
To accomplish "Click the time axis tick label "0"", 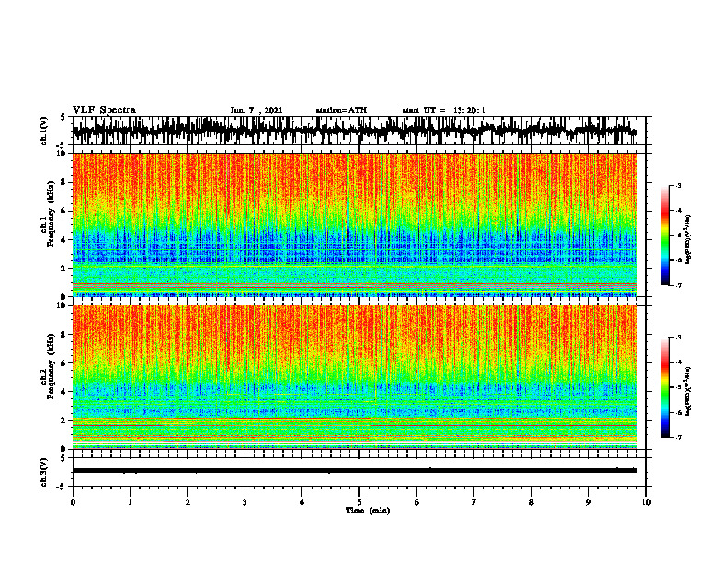I will [x=73, y=502].
